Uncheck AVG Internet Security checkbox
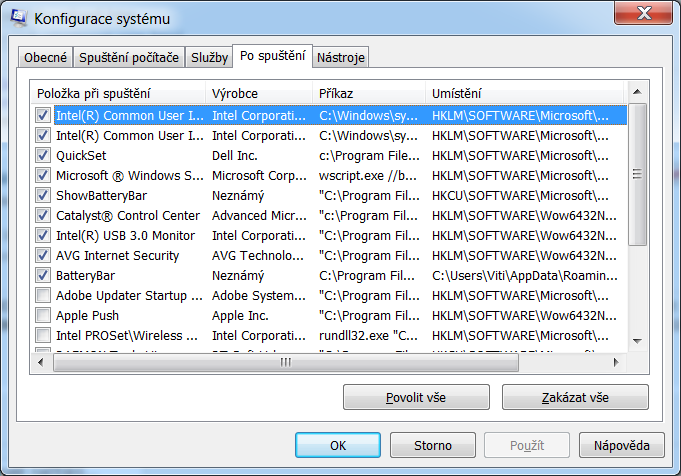The height and width of the screenshot is (476, 681). [x=43, y=255]
